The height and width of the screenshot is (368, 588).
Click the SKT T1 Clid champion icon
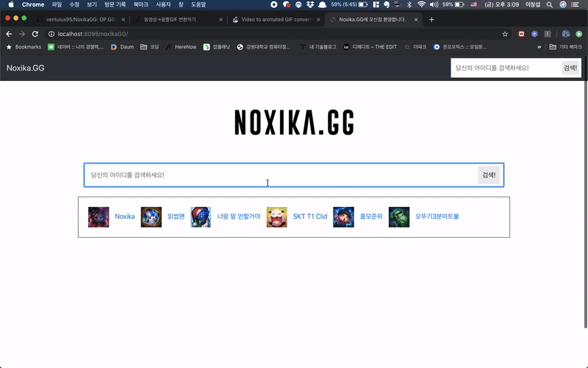(x=277, y=216)
